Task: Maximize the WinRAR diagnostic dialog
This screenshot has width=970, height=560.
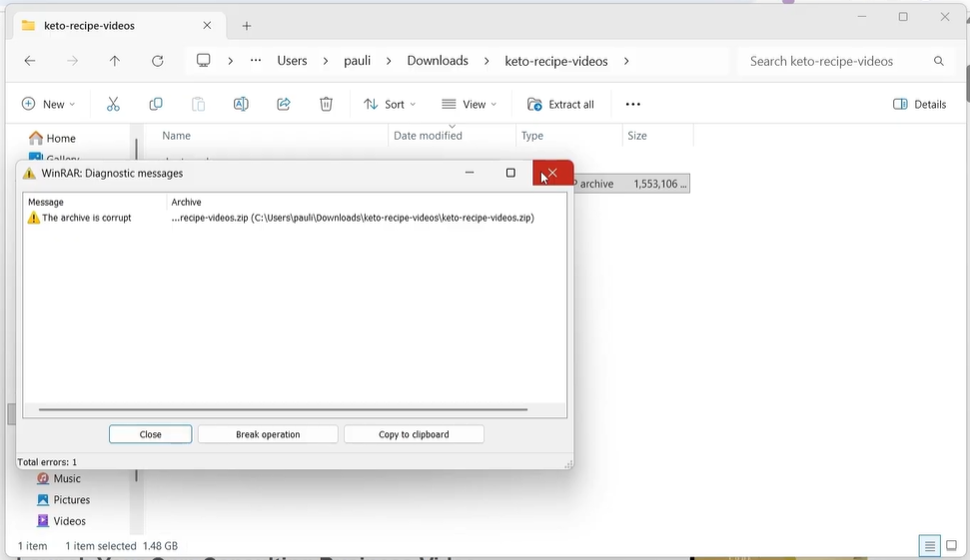Action: [510, 173]
